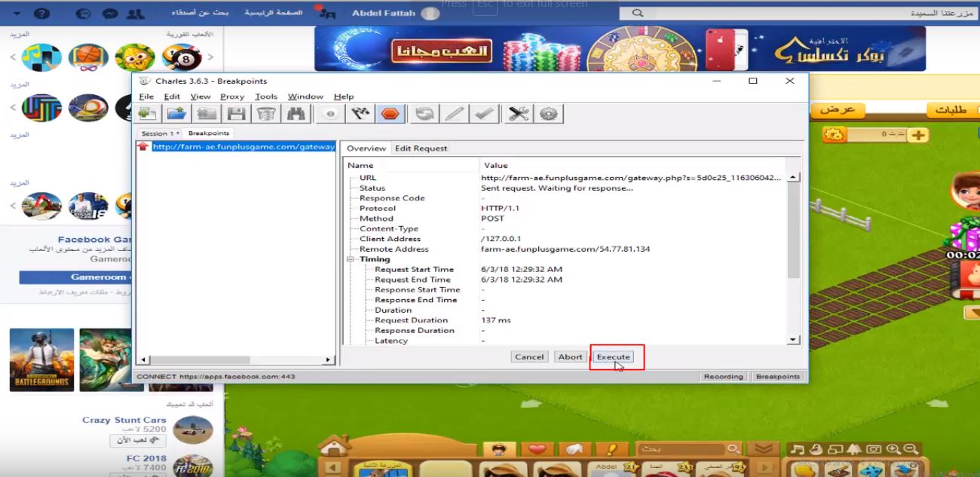Open the piano tiles music game icon
The image size is (980, 477).
(41, 57)
